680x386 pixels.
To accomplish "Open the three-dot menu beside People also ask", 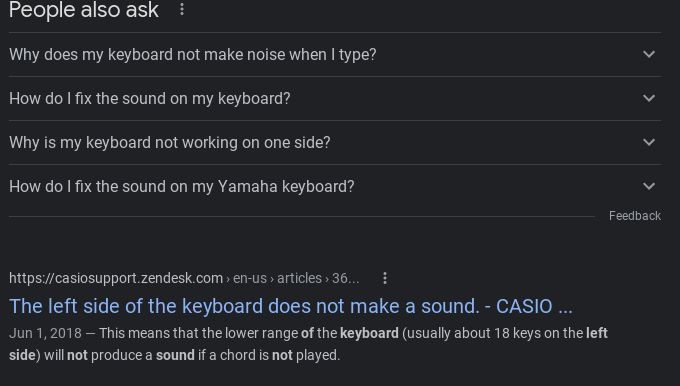I will pyautogui.click(x=182, y=10).
